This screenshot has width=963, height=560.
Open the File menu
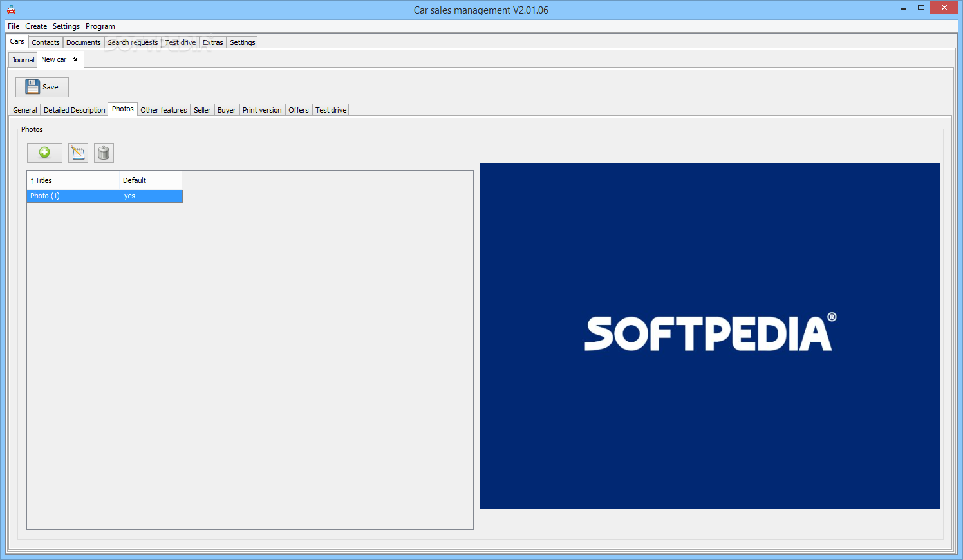[14, 26]
